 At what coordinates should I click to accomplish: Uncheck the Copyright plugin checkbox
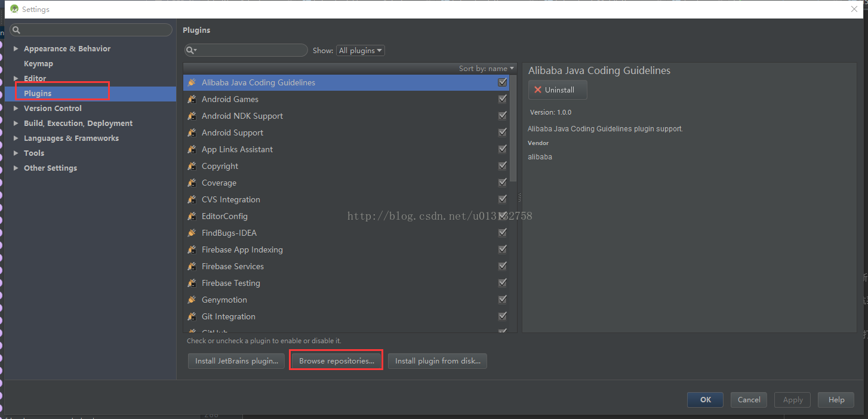502,166
